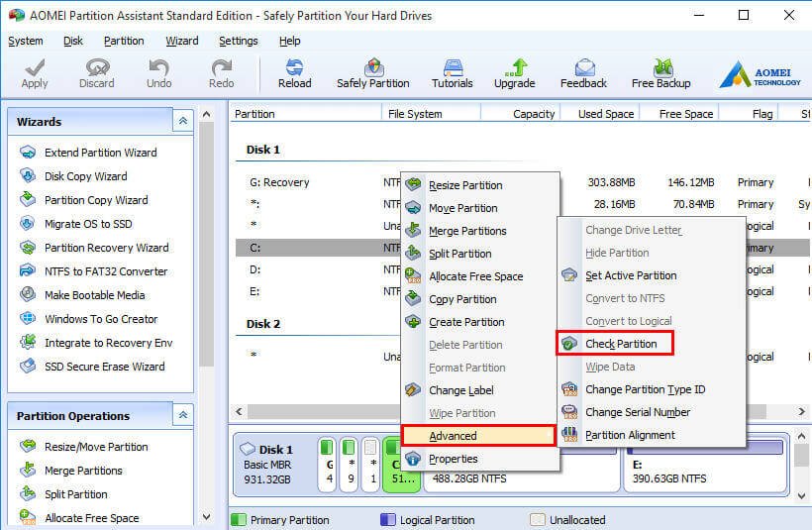This screenshot has width=812, height=530.
Task: Open Feedback from the toolbar
Action: [x=583, y=73]
